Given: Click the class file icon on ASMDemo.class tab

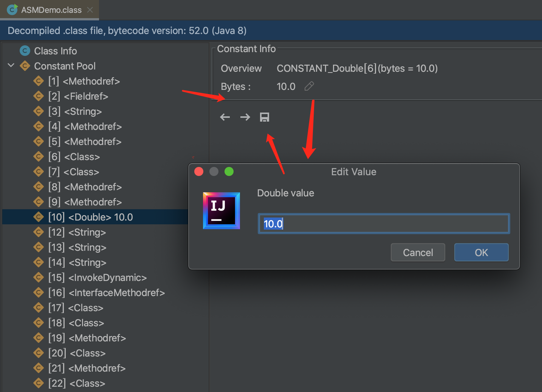Looking at the screenshot, I should pyautogui.click(x=12, y=9).
